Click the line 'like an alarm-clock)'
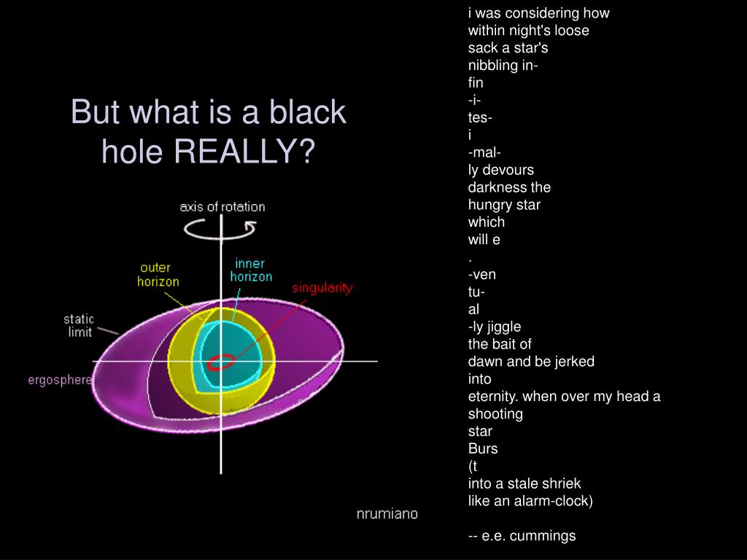 coord(531,501)
